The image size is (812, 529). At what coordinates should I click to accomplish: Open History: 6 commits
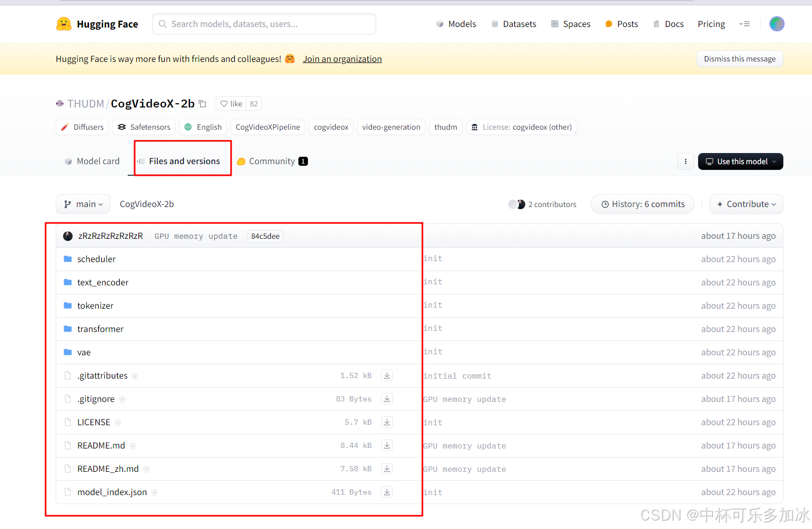coord(642,204)
